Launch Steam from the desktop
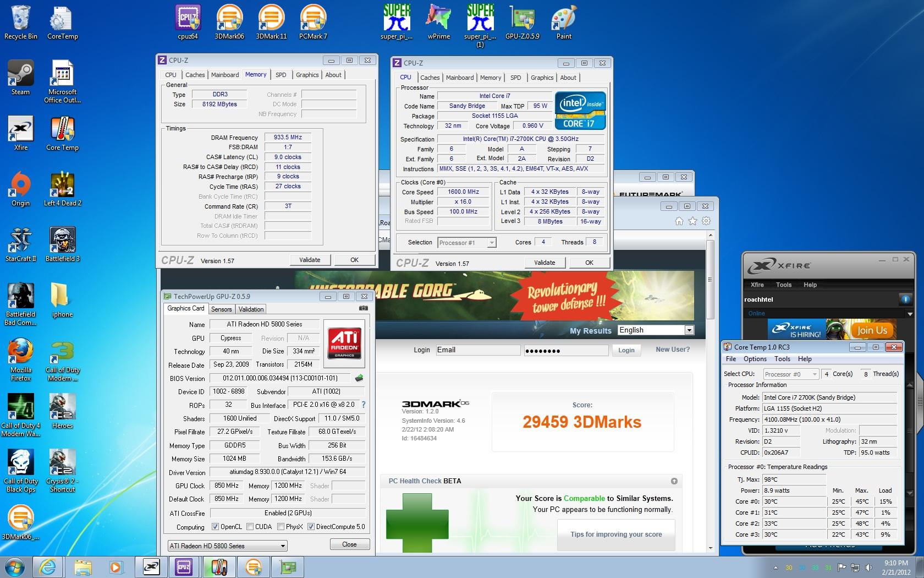 pyautogui.click(x=21, y=78)
